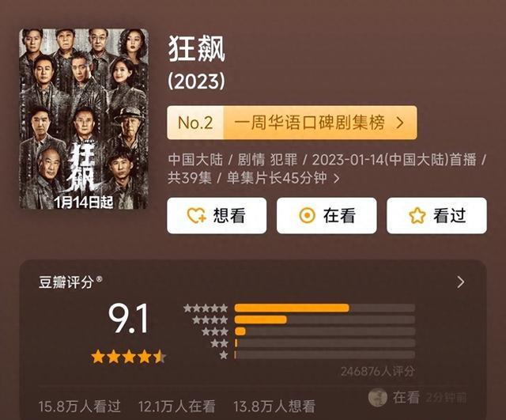Click the one-star row label icon
Image resolution: width=506 pixels, height=420 pixels.
pyautogui.click(x=223, y=355)
